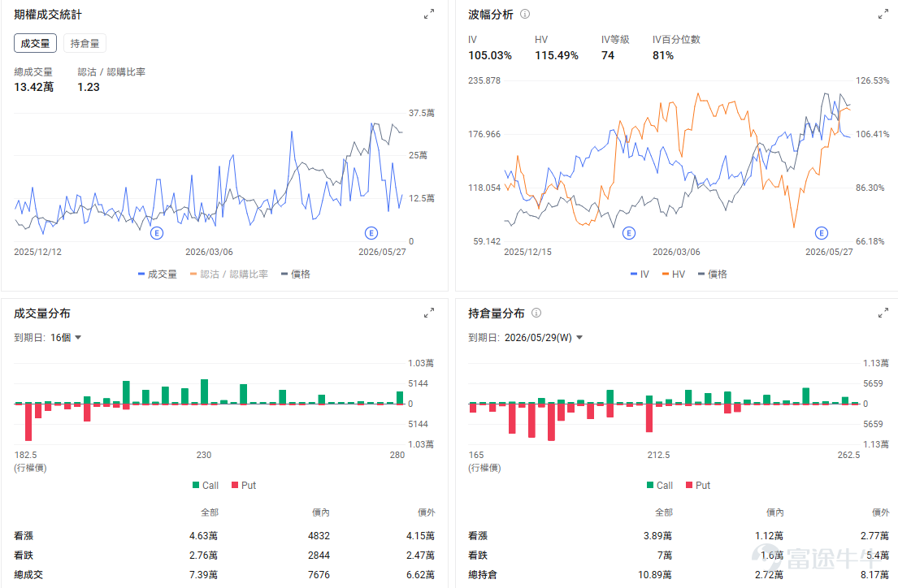
Task: Open info icon next to 波幅分析 title
Action: [x=525, y=15]
